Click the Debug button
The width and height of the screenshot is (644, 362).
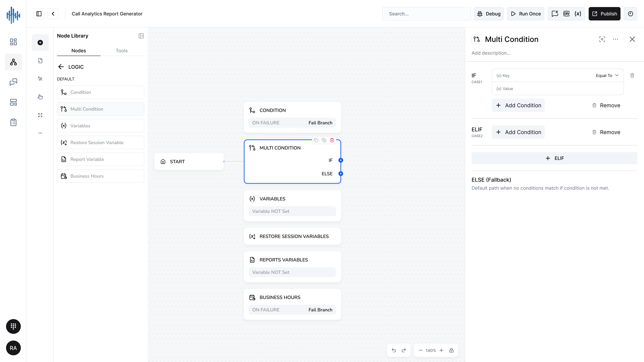point(489,14)
